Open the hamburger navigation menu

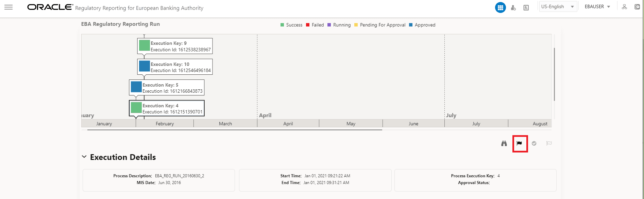(9, 7)
